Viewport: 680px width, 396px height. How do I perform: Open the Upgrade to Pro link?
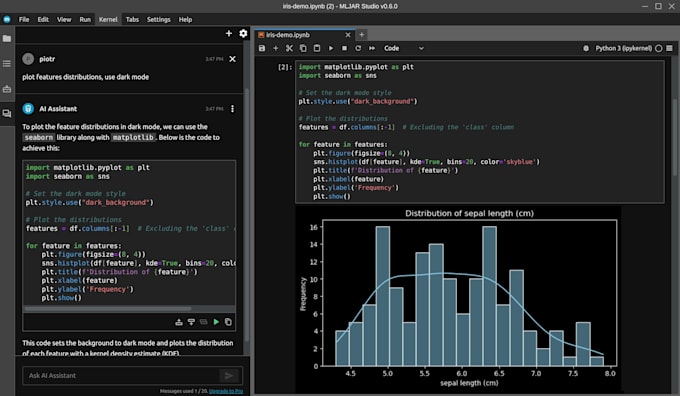pos(226,391)
